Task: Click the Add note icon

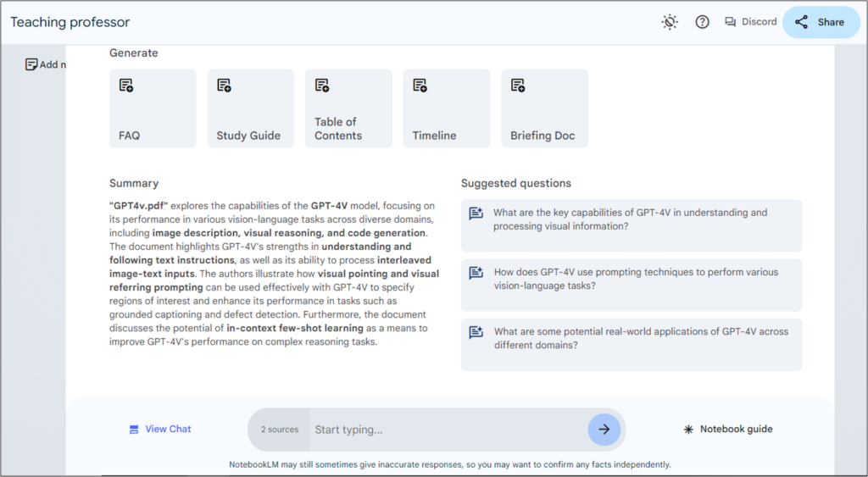Action: pos(31,64)
